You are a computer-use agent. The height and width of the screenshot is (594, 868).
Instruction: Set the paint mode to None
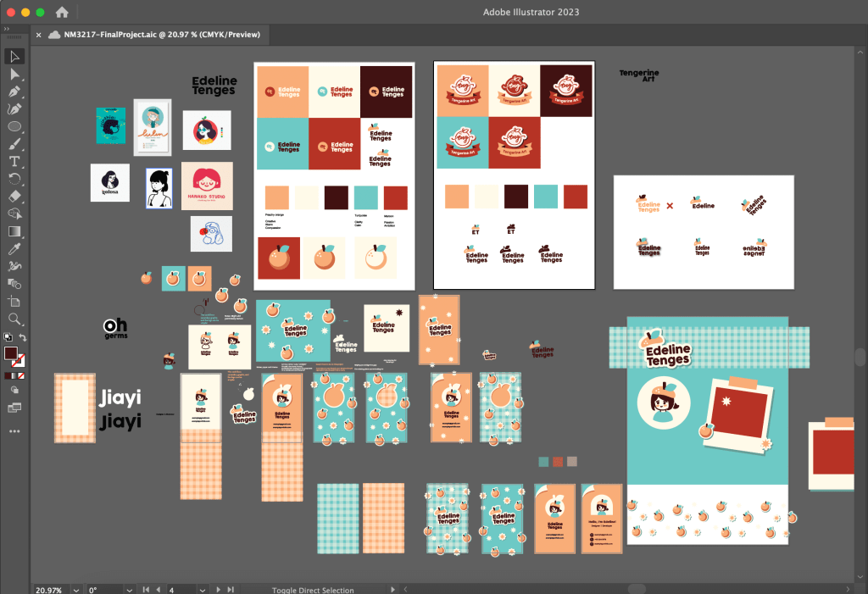coord(20,375)
